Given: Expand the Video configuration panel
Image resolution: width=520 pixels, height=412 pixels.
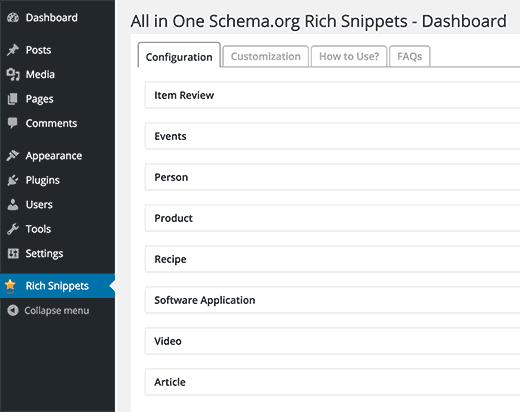Looking at the screenshot, I should point(332,341).
